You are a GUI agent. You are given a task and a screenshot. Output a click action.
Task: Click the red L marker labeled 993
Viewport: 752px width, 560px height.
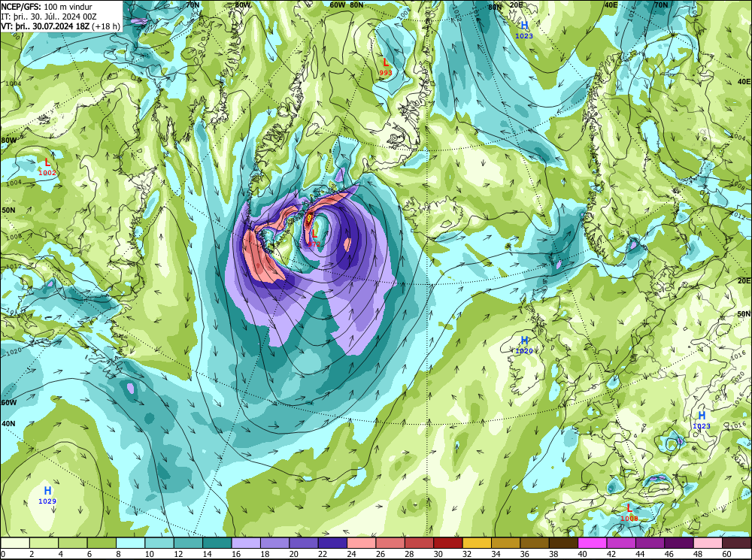point(386,63)
